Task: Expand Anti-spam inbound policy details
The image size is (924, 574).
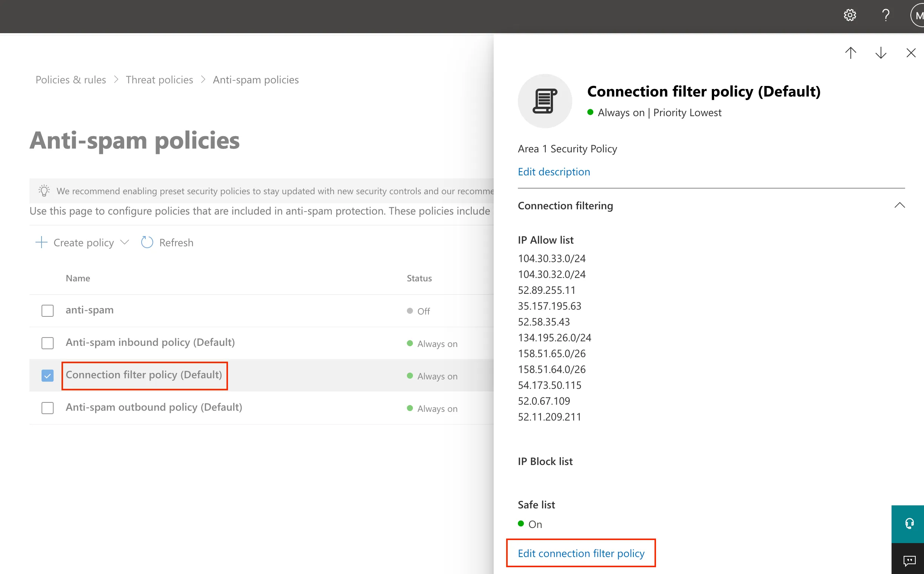Action: (149, 342)
